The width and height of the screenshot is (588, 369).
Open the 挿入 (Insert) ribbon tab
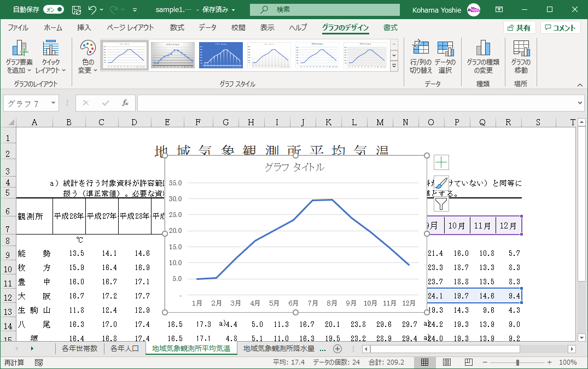(84, 28)
